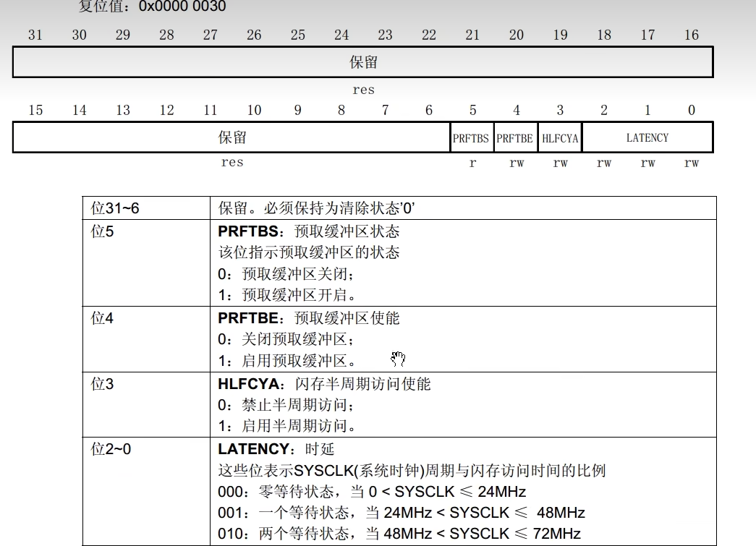
Task: Click bit number 5 above PRFTBS
Action: [473, 111]
